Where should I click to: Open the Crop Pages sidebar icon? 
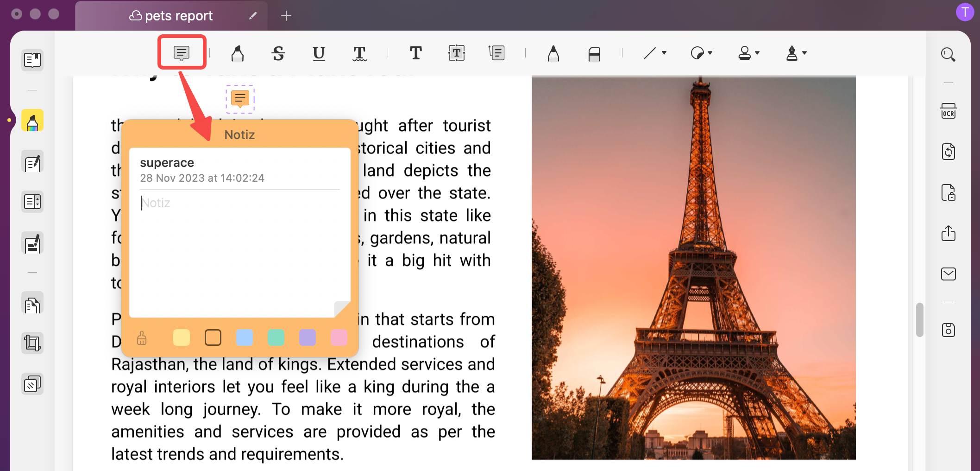point(32,343)
